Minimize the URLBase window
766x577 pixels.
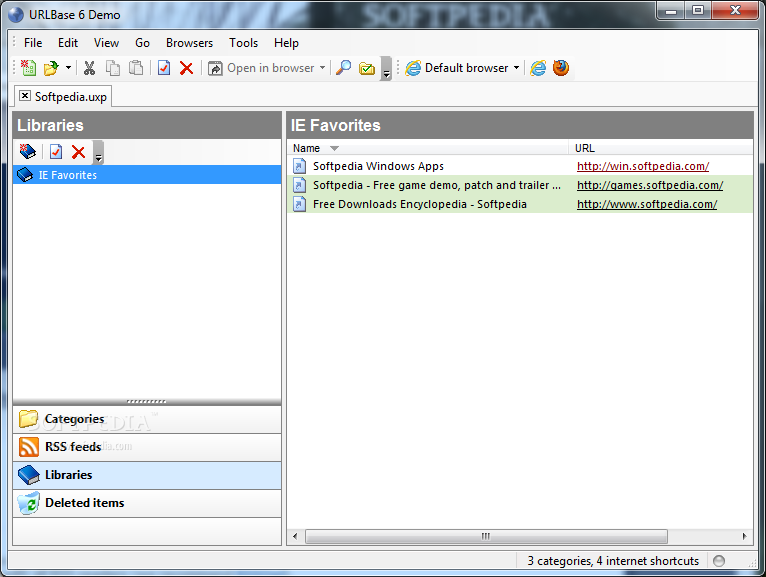671,10
